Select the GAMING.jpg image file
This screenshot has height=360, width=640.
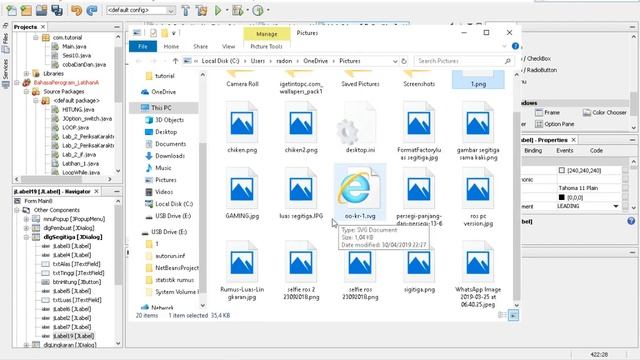coord(242,194)
